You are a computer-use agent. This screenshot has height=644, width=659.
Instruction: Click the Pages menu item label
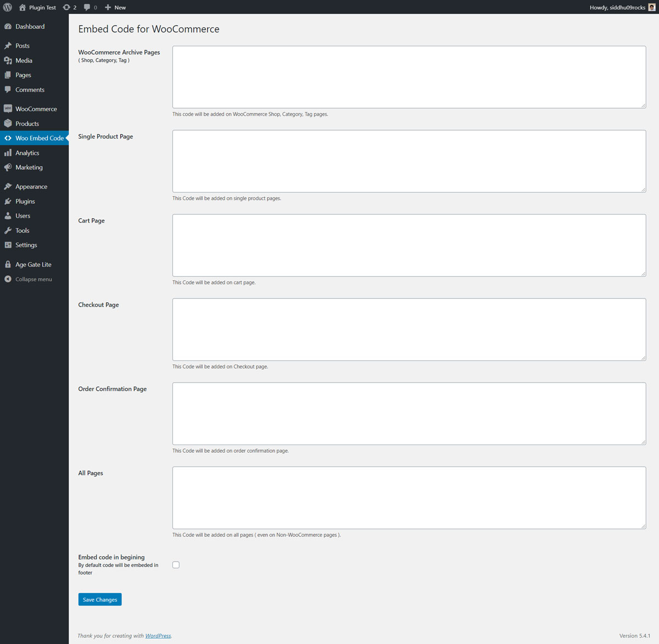pos(23,75)
